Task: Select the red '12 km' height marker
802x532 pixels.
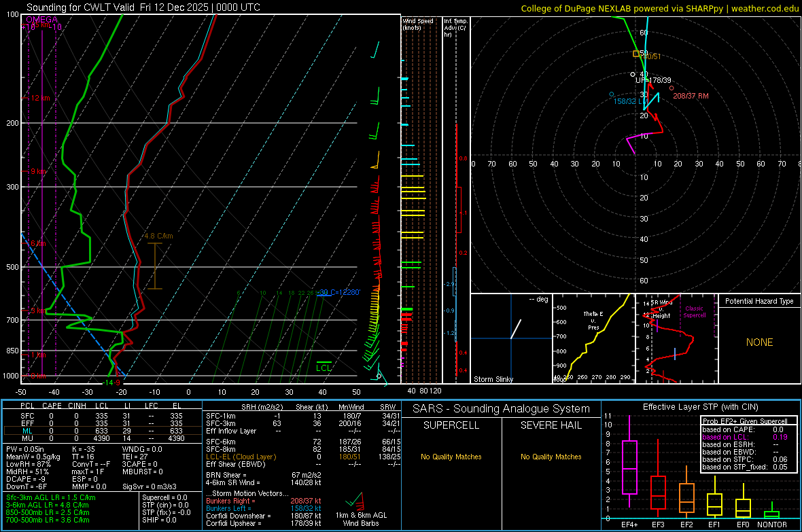Action: pyautogui.click(x=41, y=98)
